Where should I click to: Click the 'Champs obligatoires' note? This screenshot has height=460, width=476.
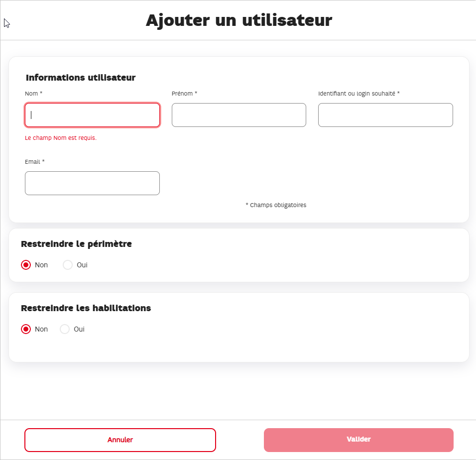[276, 205]
